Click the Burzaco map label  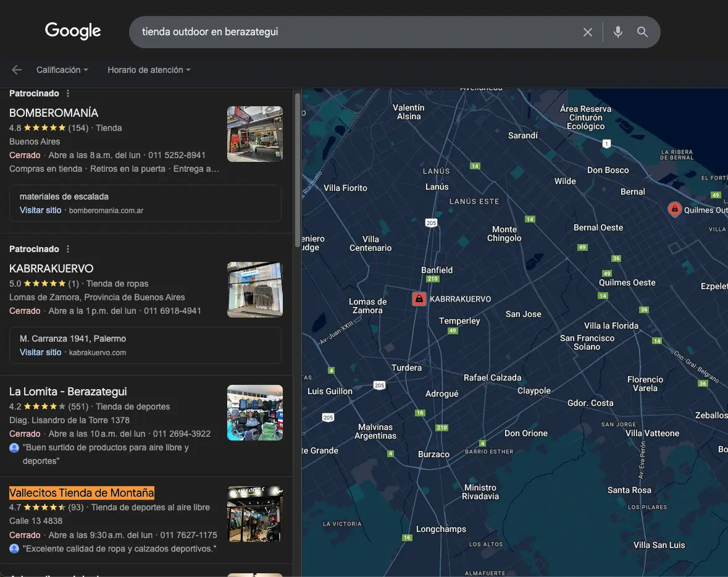point(433,454)
